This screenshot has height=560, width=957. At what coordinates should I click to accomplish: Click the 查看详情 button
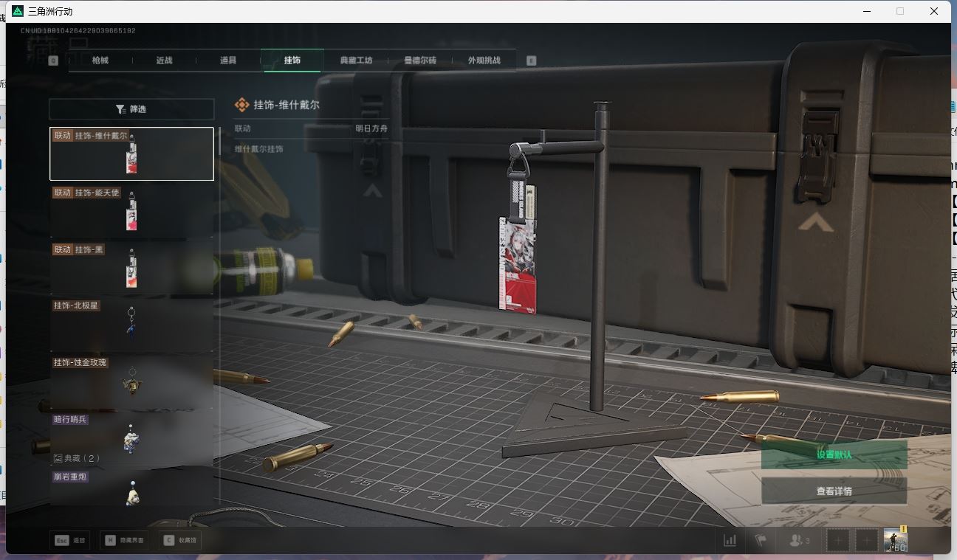point(833,489)
